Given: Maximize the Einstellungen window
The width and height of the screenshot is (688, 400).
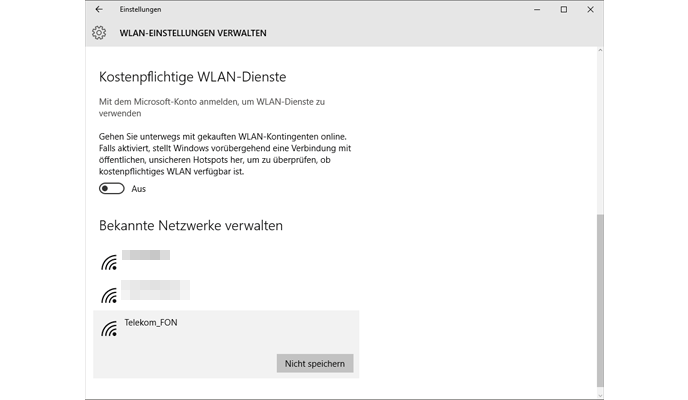Looking at the screenshot, I should pos(564,10).
